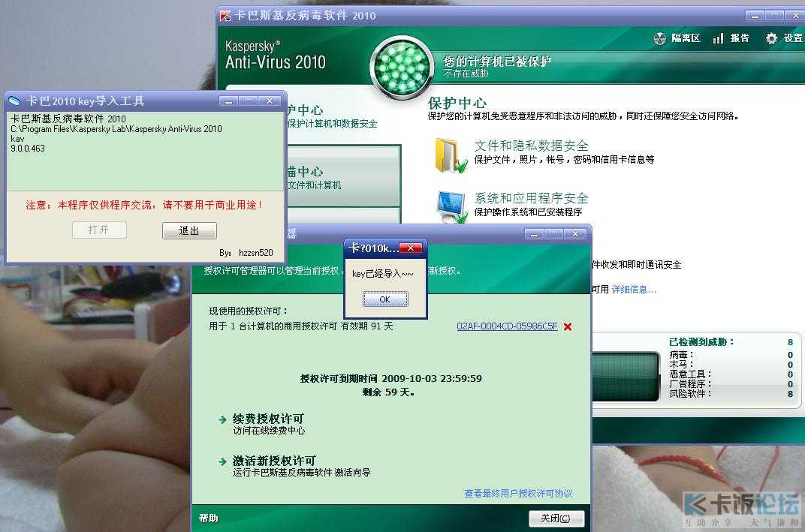The image size is (805, 532).
Task: Click the 恶意工具 count row
Action: click(x=731, y=374)
